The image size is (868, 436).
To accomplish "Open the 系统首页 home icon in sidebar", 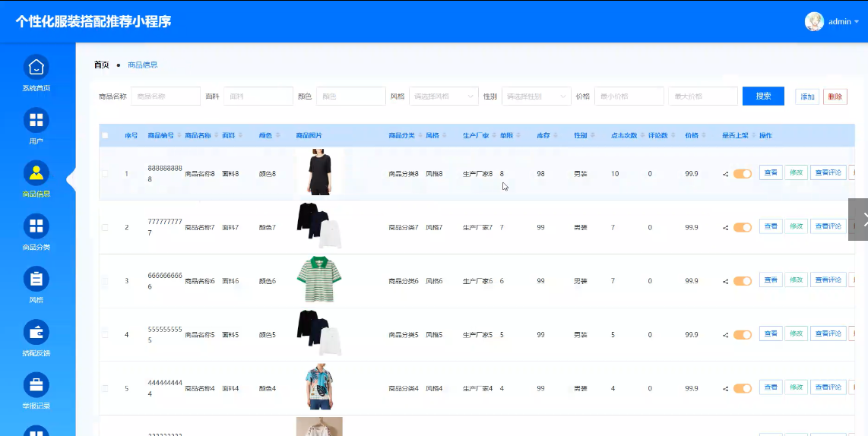I will (x=36, y=67).
